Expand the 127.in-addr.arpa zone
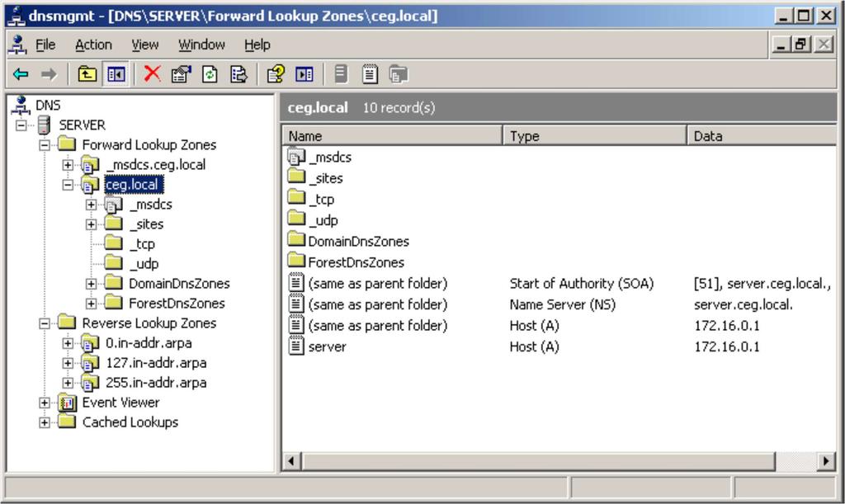This screenshot has width=845, height=504. coord(68,363)
